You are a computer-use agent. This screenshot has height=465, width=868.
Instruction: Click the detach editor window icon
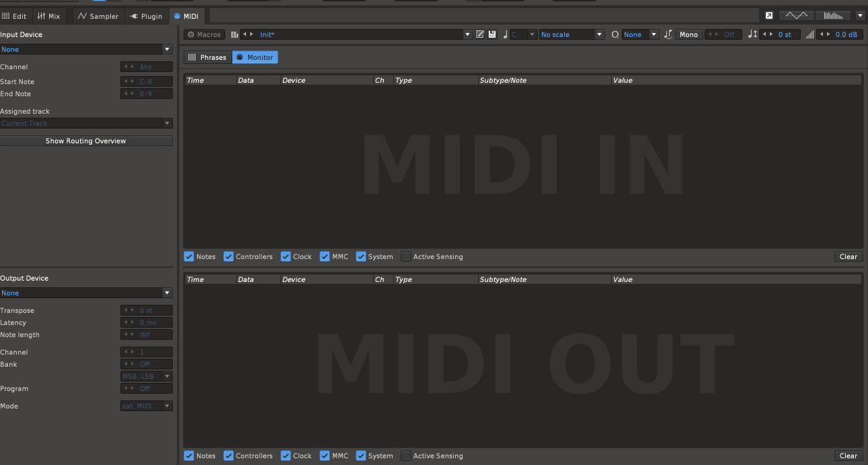pyautogui.click(x=769, y=15)
